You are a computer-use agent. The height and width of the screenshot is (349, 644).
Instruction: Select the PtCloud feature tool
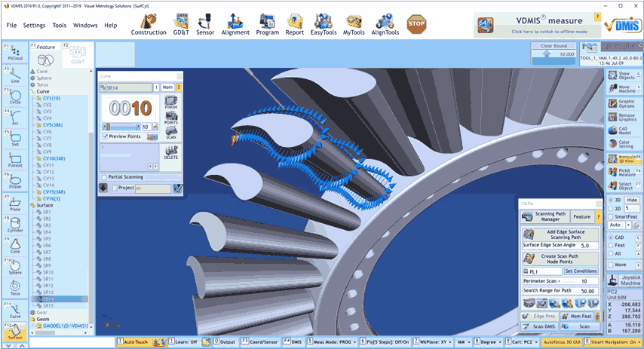(15, 53)
